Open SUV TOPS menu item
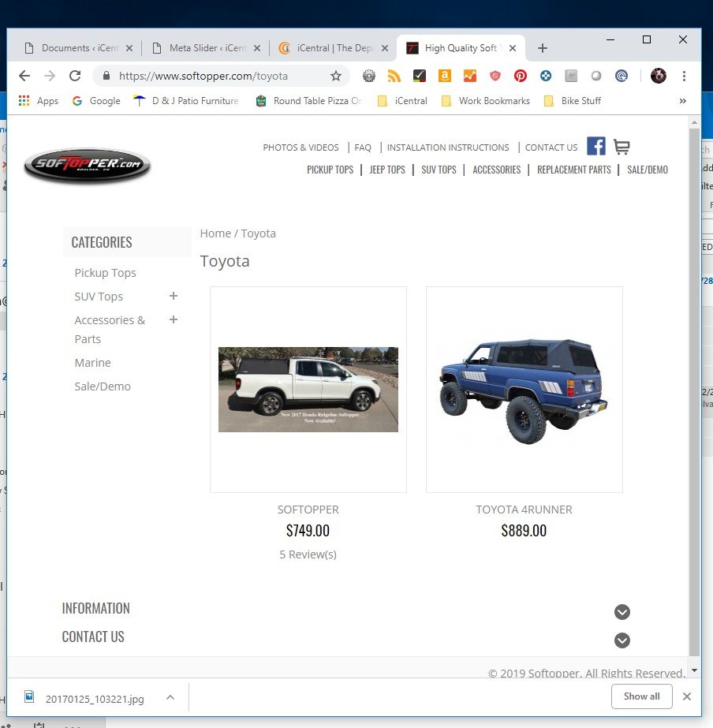This screenshot has width=713, height=728. click(x=439, y=170)
